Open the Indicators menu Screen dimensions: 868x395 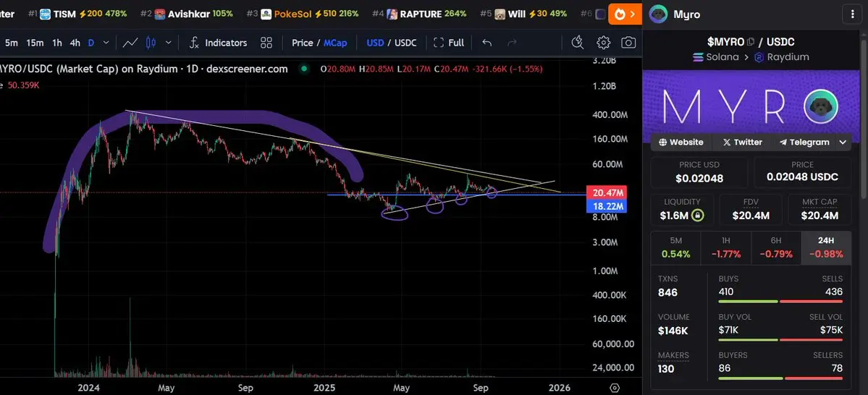coord(218,43)
